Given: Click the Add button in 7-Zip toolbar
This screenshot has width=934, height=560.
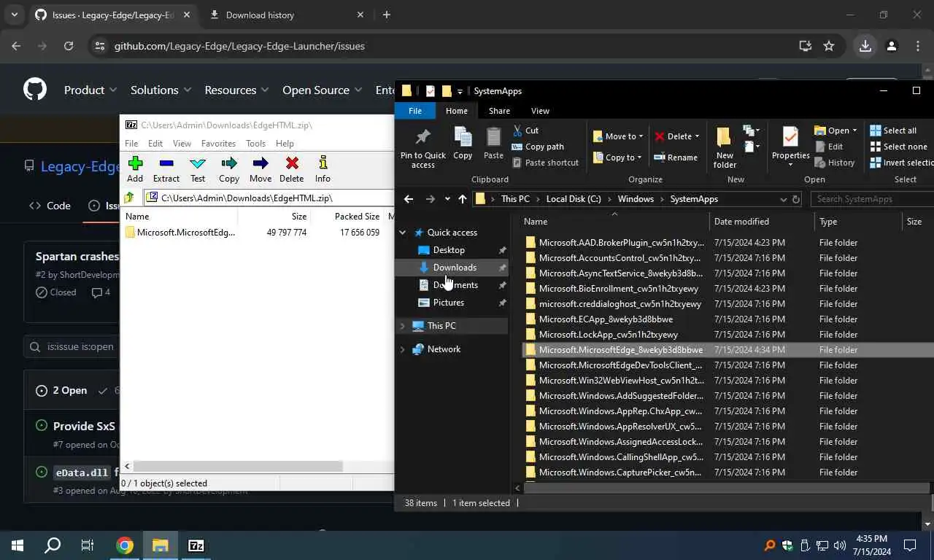Looking at the screenshot, I should 135,169.
